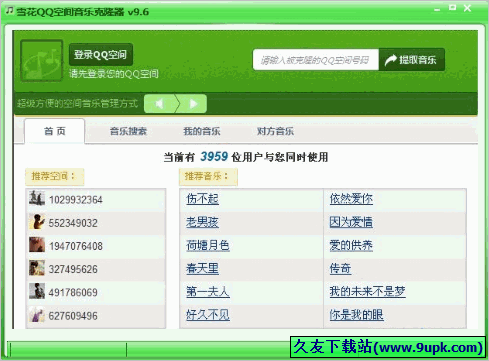Open the song link 好久不见

(208, 315)
